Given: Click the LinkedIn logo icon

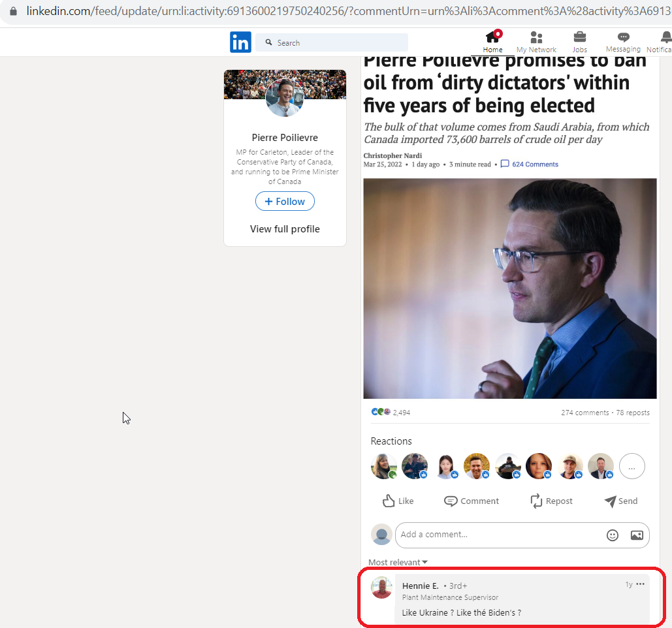Looking at the screenshot, I should coord(240,42).
